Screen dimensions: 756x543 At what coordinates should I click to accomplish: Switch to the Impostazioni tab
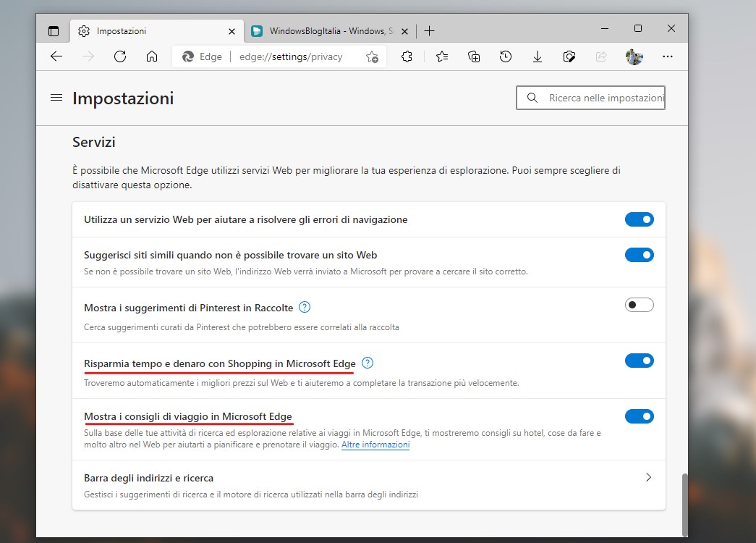tap(156, 31)
